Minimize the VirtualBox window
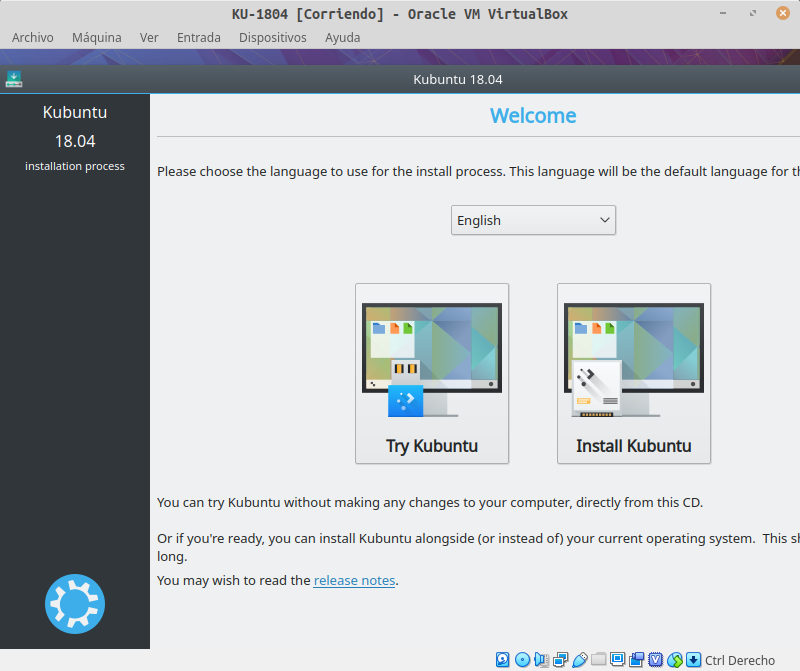The width and height of the screenshot is (800, 671). pyautogui.click(x=723, y=13)
